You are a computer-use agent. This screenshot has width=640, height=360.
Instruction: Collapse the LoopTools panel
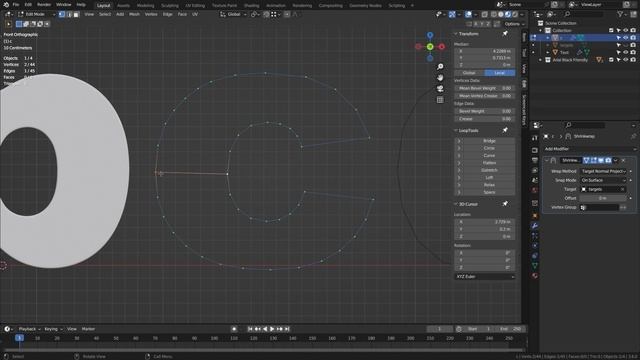pyautogui.click(x=456, y=131)
